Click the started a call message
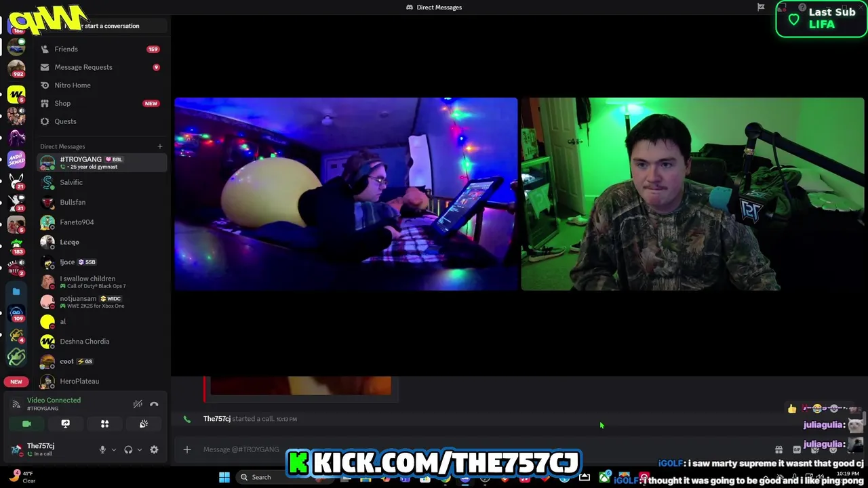868x488 pixels. coord(250,419)
